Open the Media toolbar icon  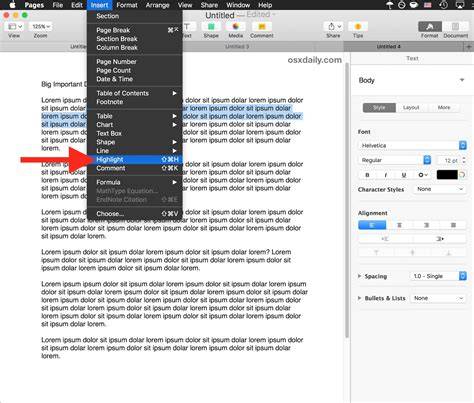[x=236, y=27]
